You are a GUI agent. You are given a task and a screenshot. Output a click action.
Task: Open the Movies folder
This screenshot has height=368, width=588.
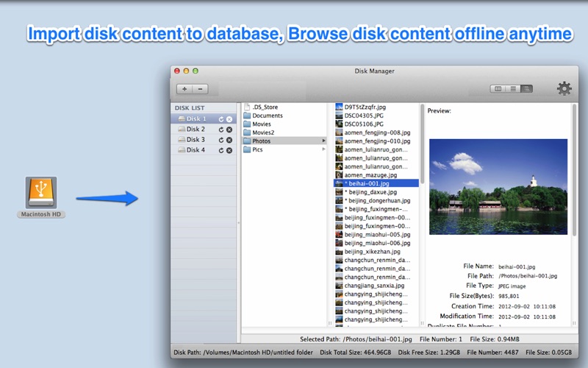(x=284, y=124)
